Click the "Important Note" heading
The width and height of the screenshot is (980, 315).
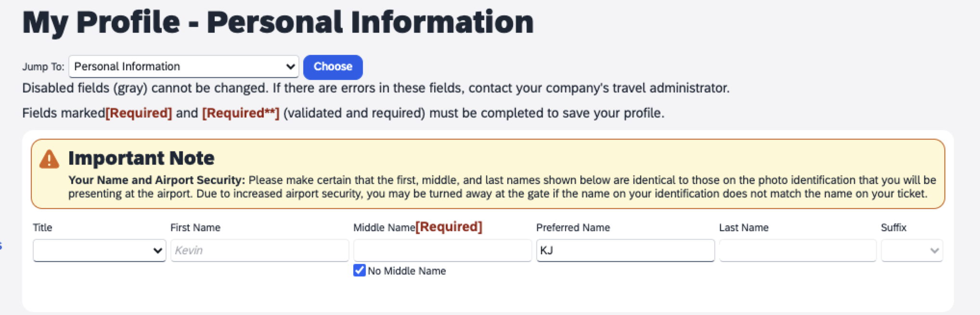tap(141, 158)
